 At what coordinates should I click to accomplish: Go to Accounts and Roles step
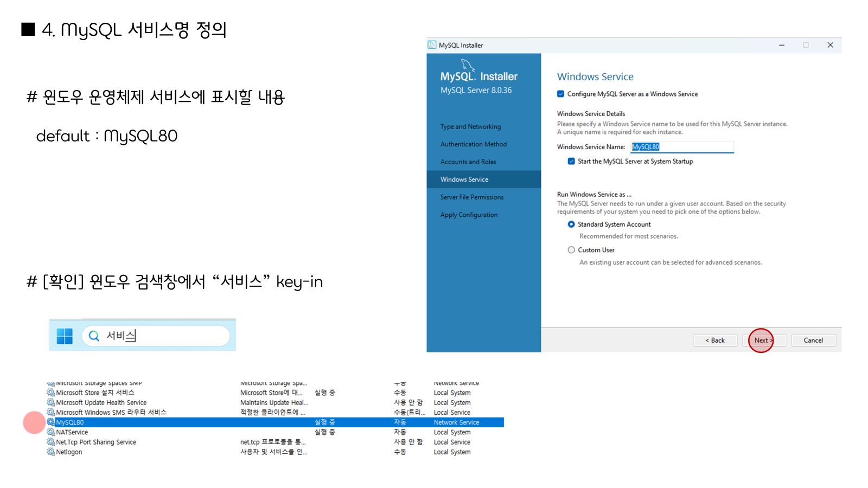point(468,162)
